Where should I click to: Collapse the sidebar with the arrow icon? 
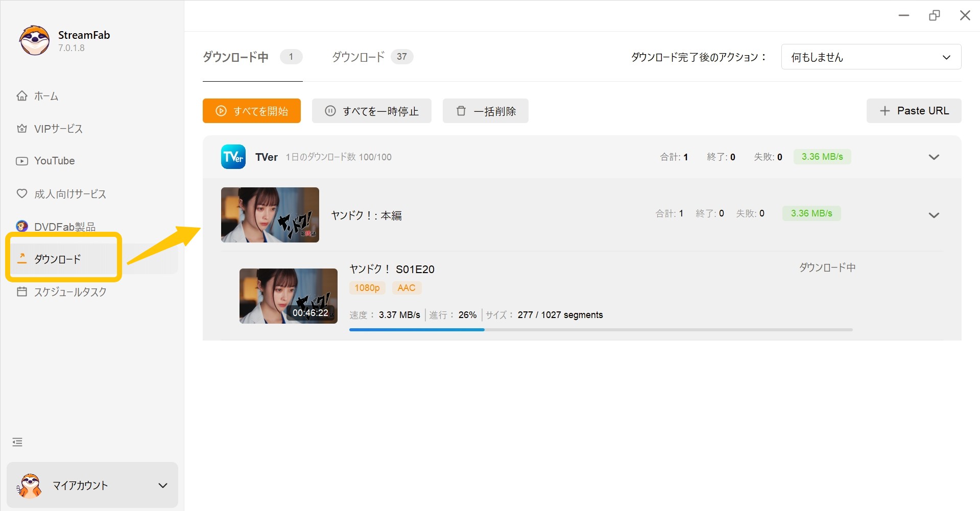(x=17, y=441)
